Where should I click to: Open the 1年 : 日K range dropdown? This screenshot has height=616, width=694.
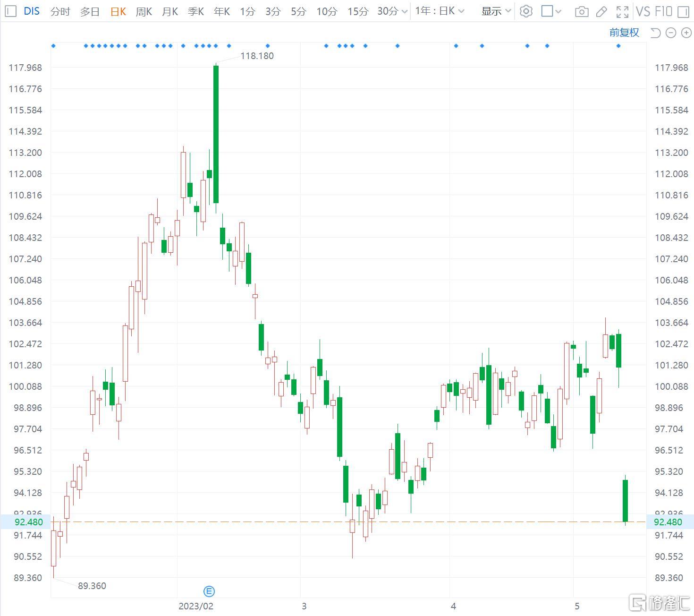point(440,11)
